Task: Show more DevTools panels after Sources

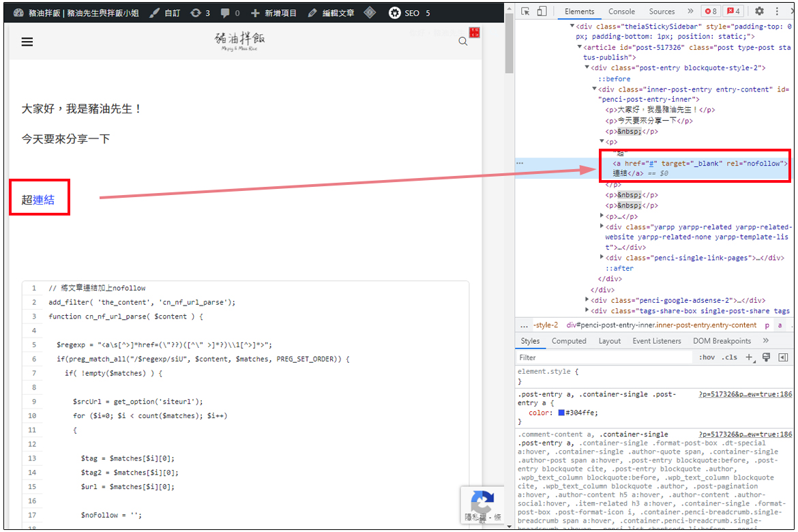Action: click(690, 11)
